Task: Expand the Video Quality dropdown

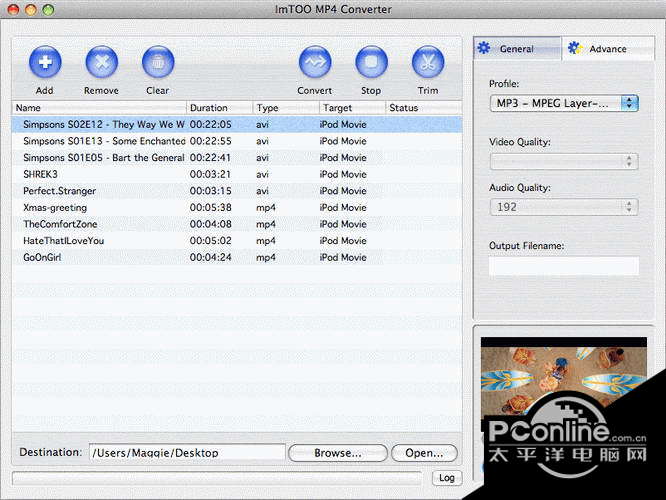Action: [x=563, y=161]
